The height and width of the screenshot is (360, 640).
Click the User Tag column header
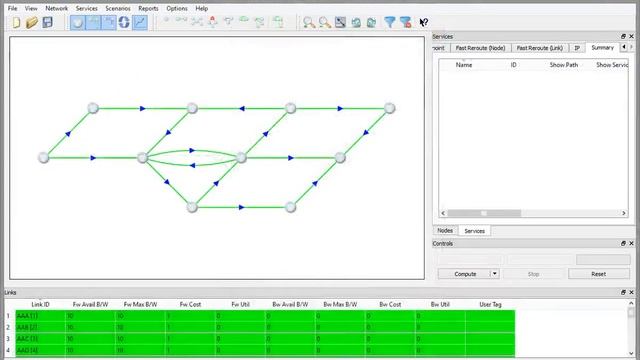coord(490,304)
